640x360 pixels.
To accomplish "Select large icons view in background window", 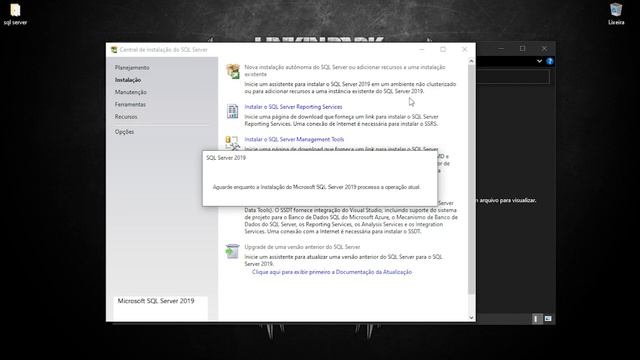I will (x=548, y=319).
